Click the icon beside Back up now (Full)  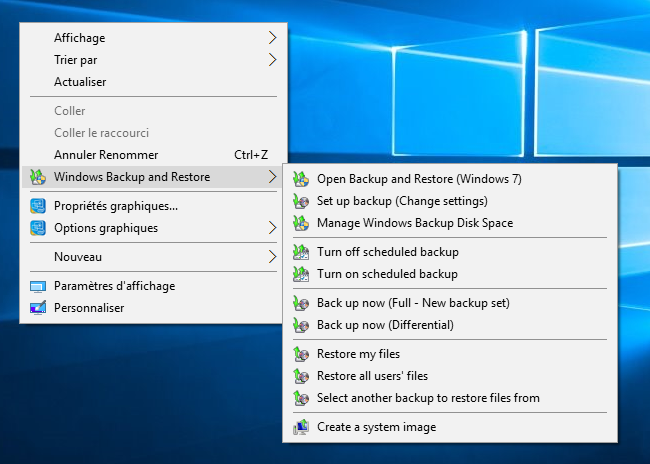(301, 303)
